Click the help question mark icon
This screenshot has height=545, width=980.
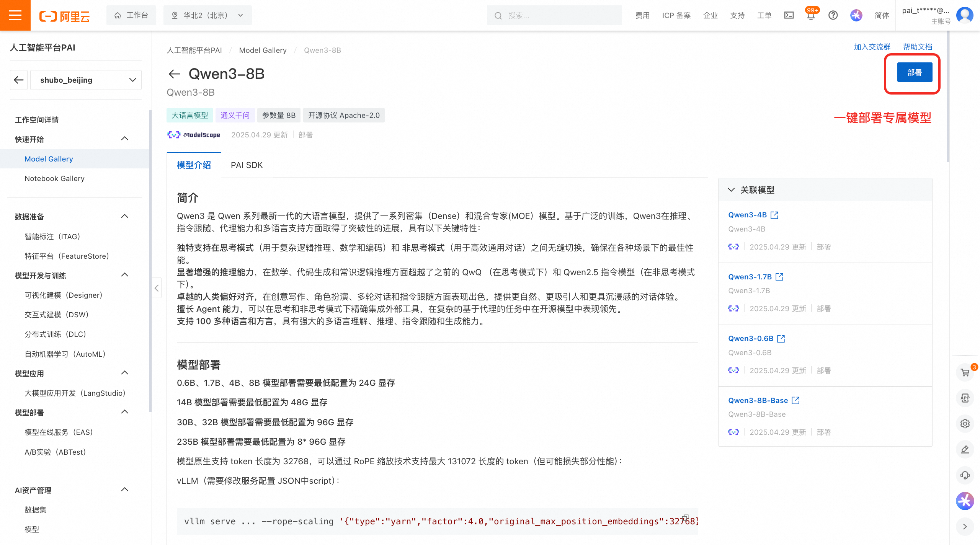833,15
